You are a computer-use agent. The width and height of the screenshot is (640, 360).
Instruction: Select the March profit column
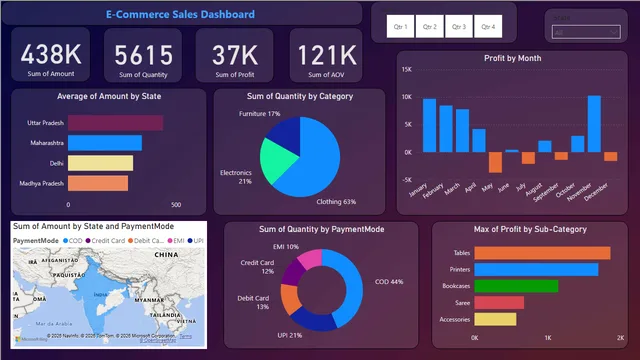(x=462, y=131)
